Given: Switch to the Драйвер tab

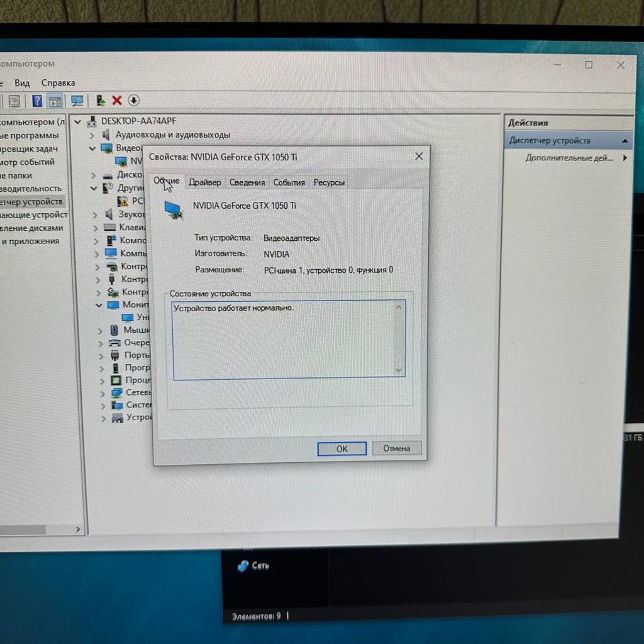Looking at the screenshot, I should [x=205, y=182].
